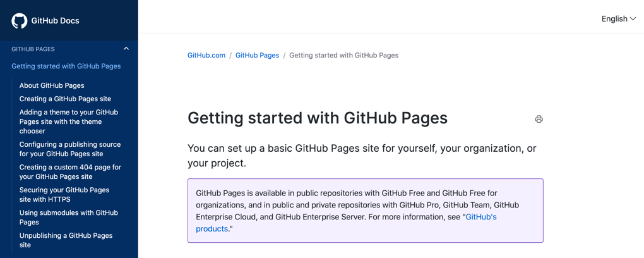Open Configuring a publishing source article
Viewport: 644px width, 258px height.
click(70, 149)
